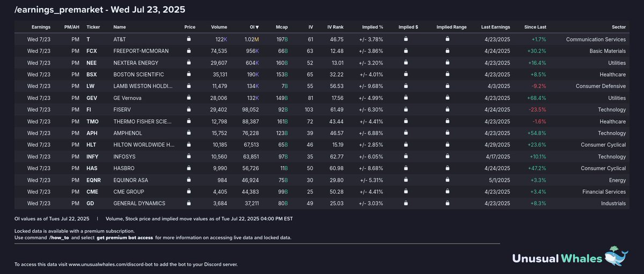Image resolution: width=644 pixels, height=274 pixels.
Task: Click the 62.77 IV Rank value
Action: (x=336, y=156)
